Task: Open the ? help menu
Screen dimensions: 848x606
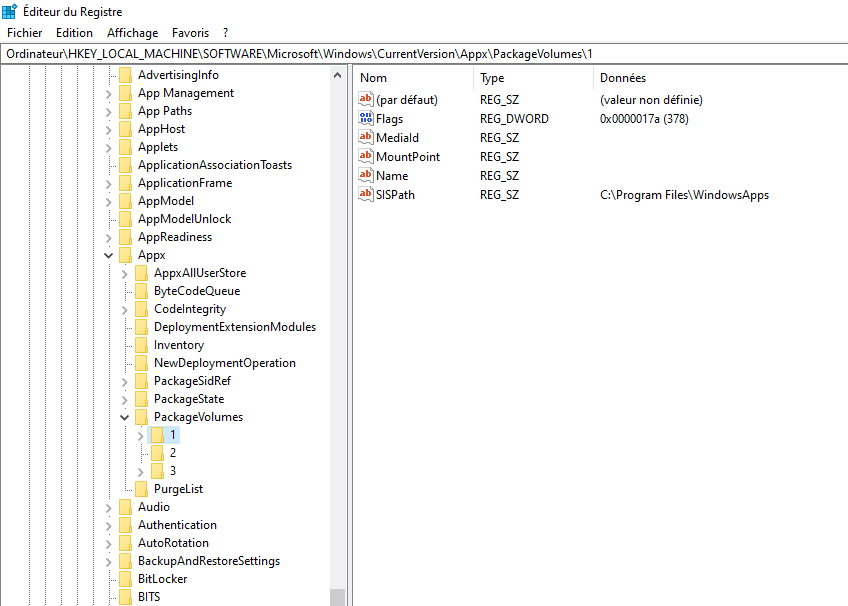Action: click(x=226, y=33)
